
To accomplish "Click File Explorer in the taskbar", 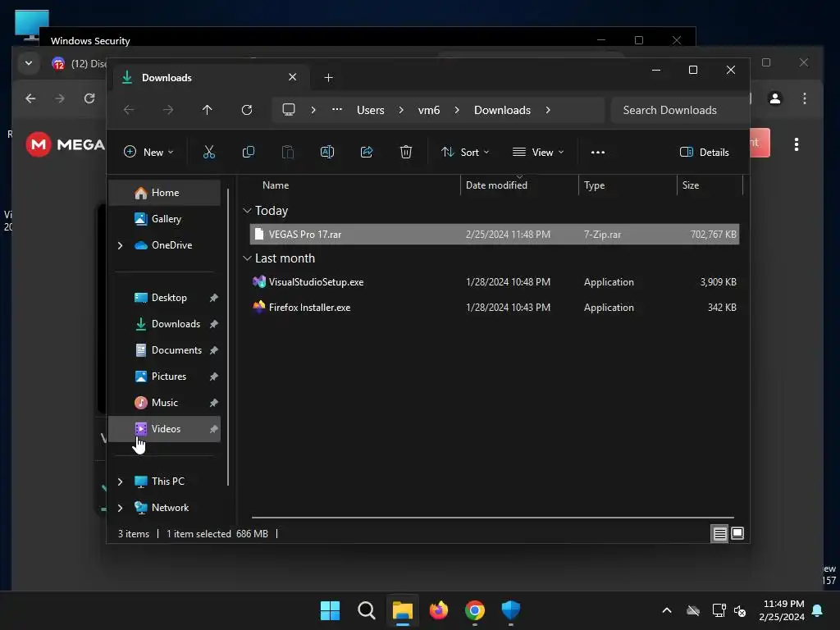I will (402, 610).
